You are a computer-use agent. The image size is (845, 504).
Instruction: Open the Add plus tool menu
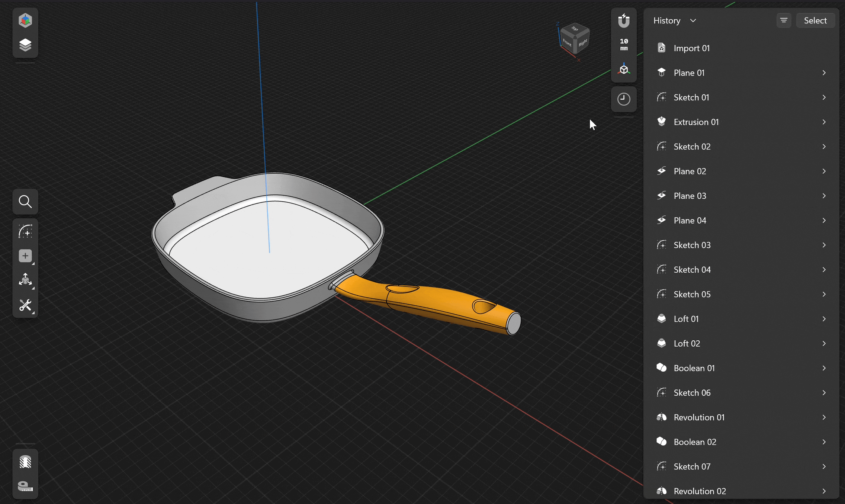tap(25, 256)
